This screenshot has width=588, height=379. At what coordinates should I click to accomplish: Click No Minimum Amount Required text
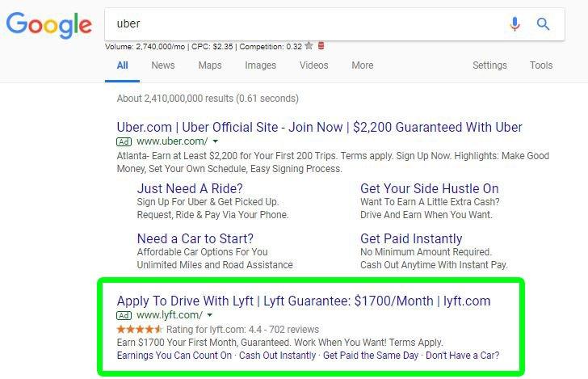tap(426, 252)
